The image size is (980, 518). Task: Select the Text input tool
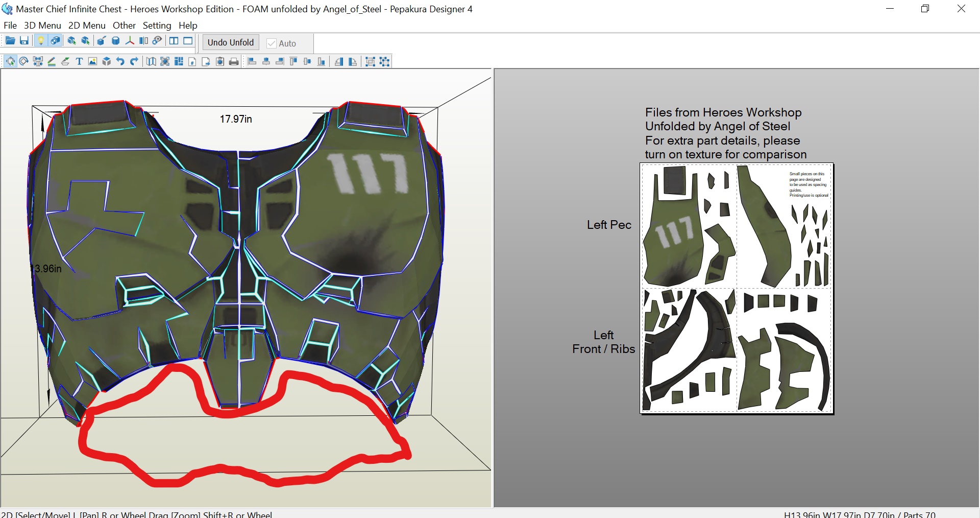(79, 61)
